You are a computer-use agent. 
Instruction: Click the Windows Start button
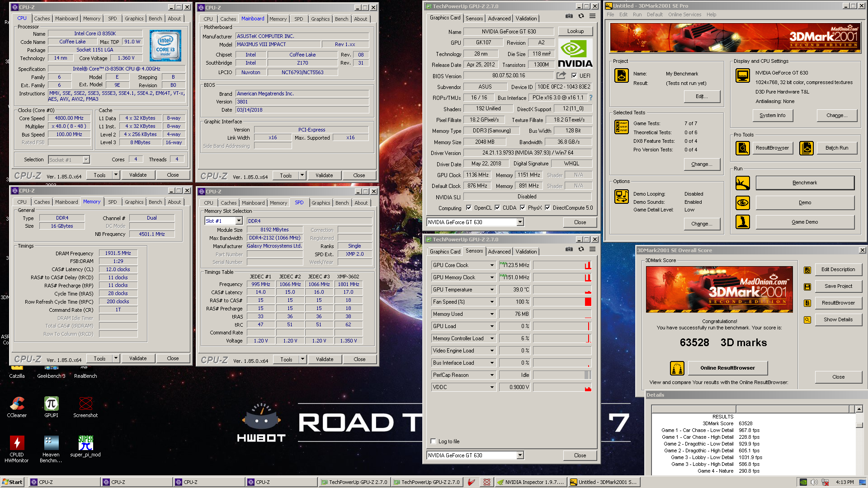pos(12,482)
